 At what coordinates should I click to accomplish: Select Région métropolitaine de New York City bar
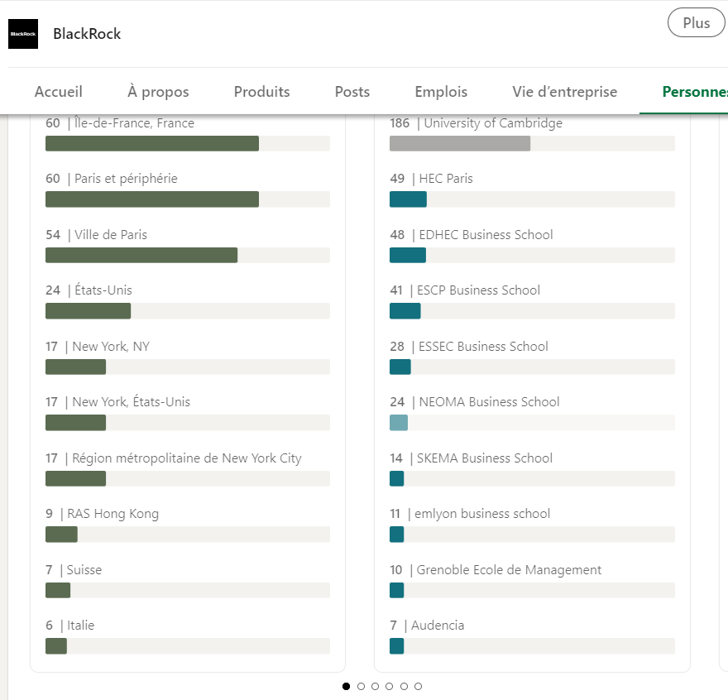tap(188, 478)
